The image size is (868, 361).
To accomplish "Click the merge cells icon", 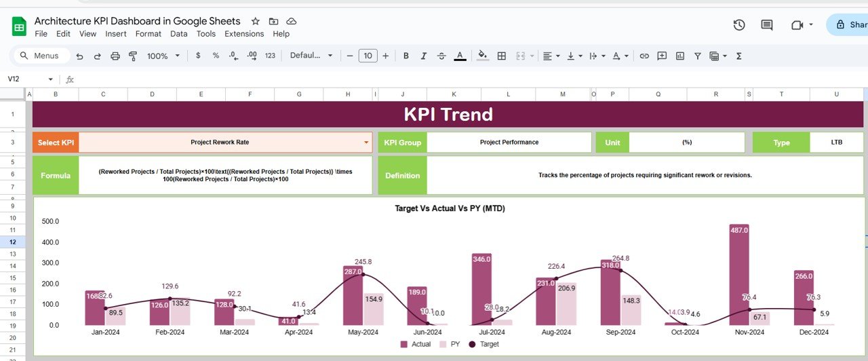I will tap(521, 56).
